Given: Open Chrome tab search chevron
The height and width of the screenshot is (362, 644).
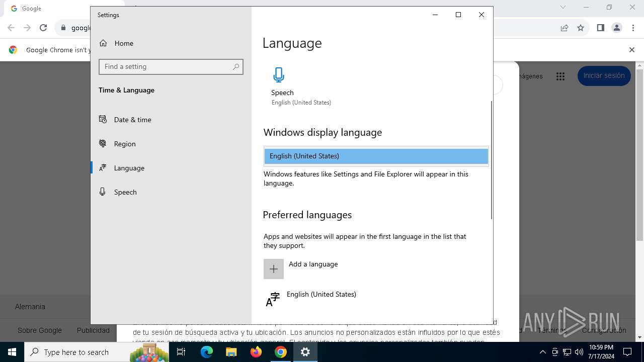Looking at the screenshot, I should tap(563, 8).
